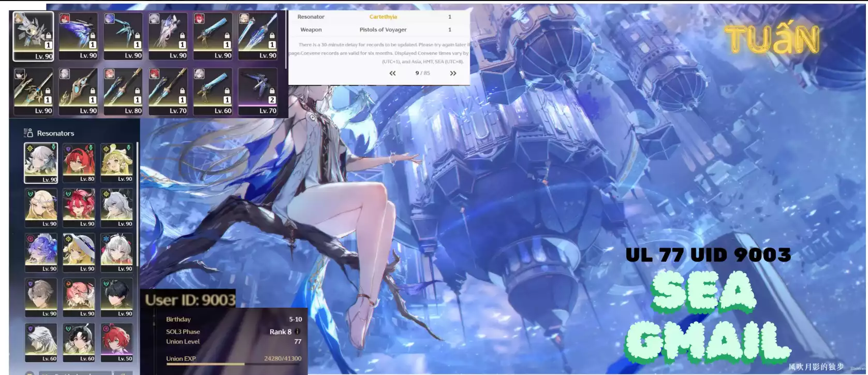Toggle the lock on the Lv. 60 weapon
Image resolution: width=868 pixels, height=375 pixels.
227,91
